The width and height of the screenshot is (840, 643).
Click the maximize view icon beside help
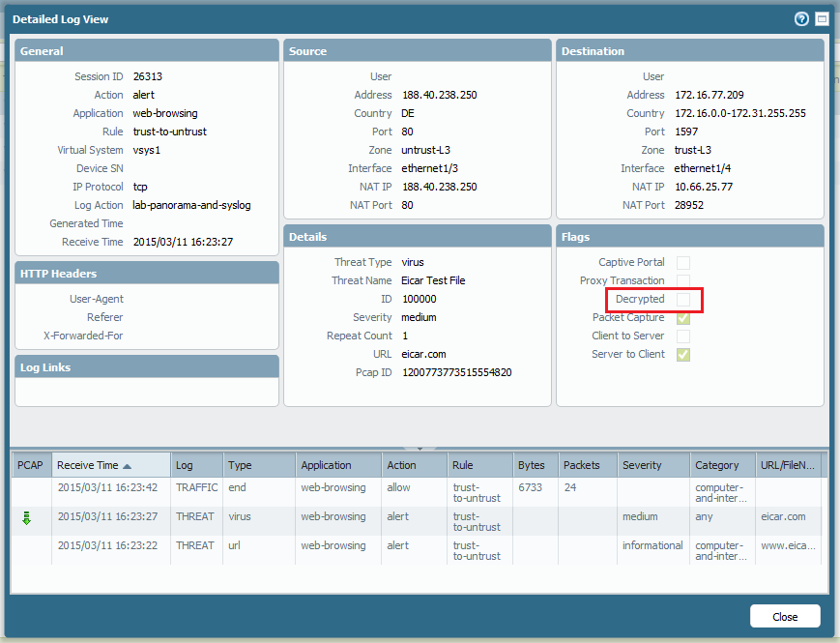click(821, 18)
